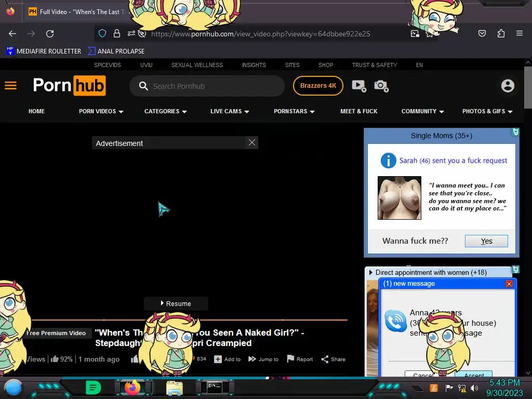Screen dimensions: 532x399
Task: Click the Resume button on the video
Action: click(x=176, y=303)
